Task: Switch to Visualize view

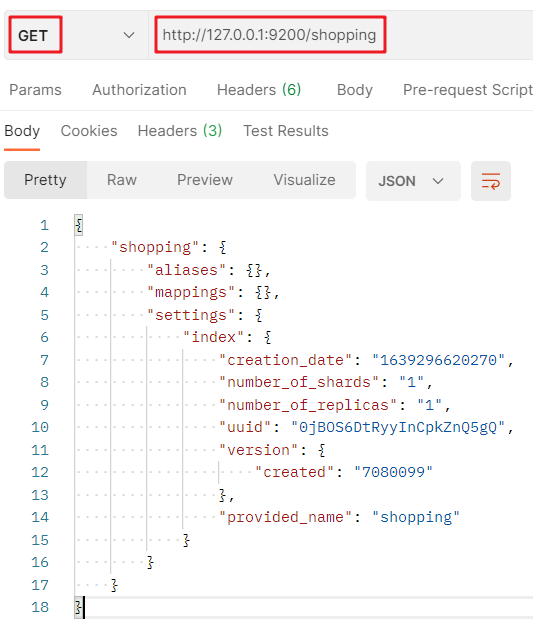Action: coord(304,180)
